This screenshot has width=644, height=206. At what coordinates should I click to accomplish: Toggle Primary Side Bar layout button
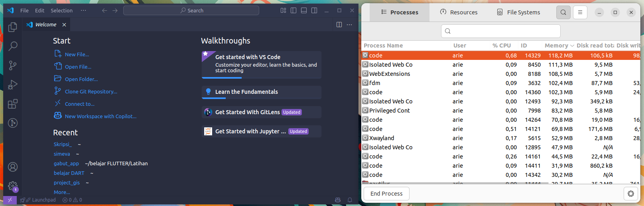pos(293,10)
